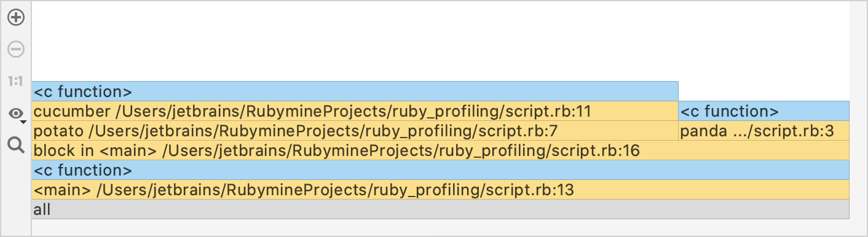Select the cucumber script.rb:11 frame

click(355, 111)
